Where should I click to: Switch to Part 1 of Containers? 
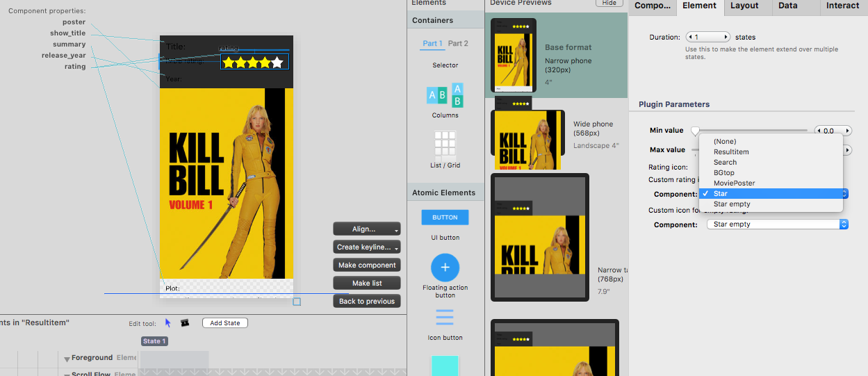pos(432,43)
